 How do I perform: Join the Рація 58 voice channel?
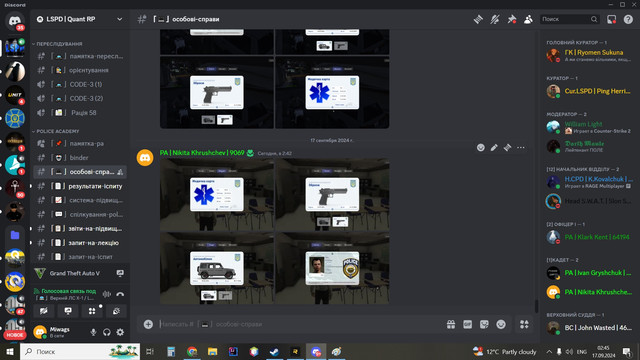click(80, 113)
